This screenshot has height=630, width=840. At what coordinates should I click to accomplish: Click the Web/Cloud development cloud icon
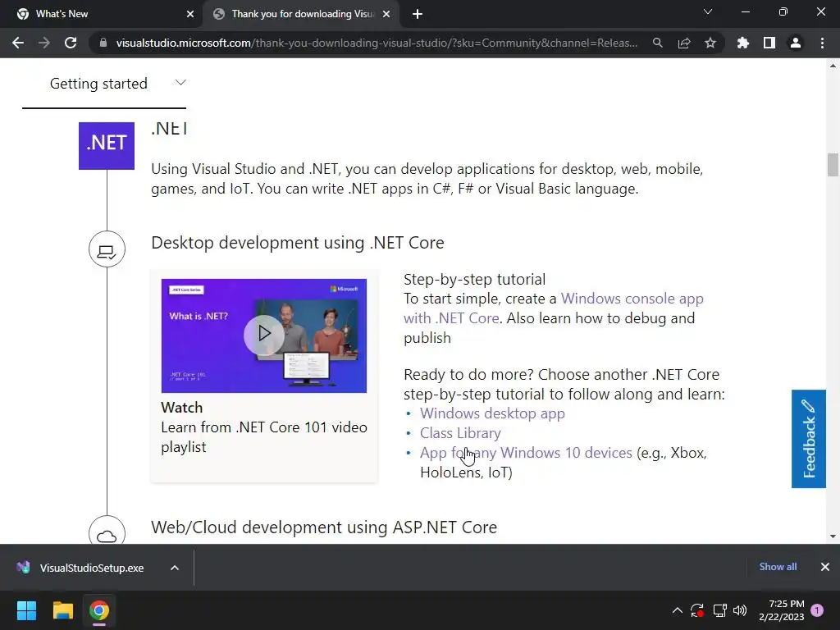tap(107, 532)
